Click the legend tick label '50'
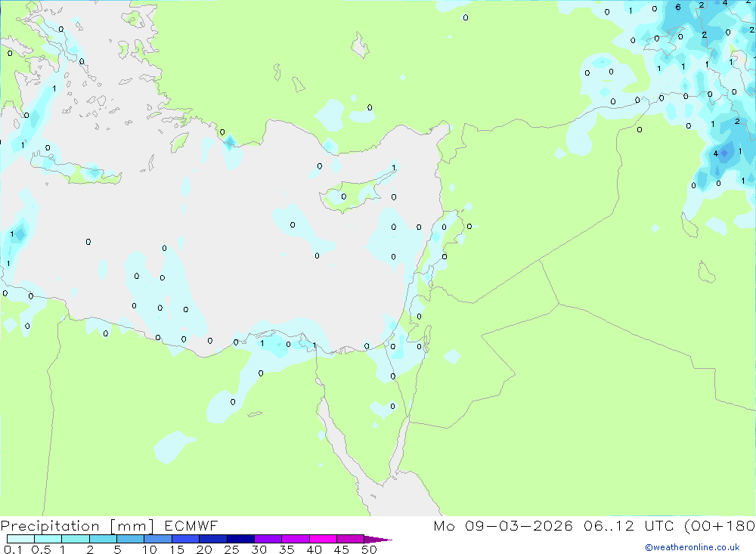756x554 pixels. click(x=369, y=549)
